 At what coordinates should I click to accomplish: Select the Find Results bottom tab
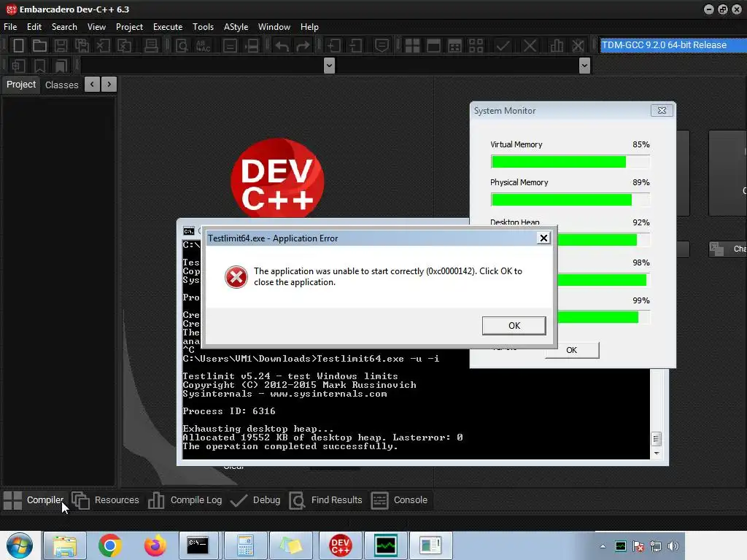326,500
